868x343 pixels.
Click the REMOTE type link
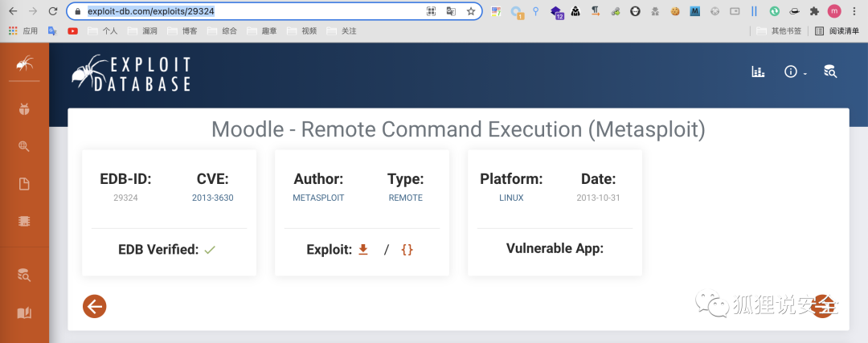point(405,198)
